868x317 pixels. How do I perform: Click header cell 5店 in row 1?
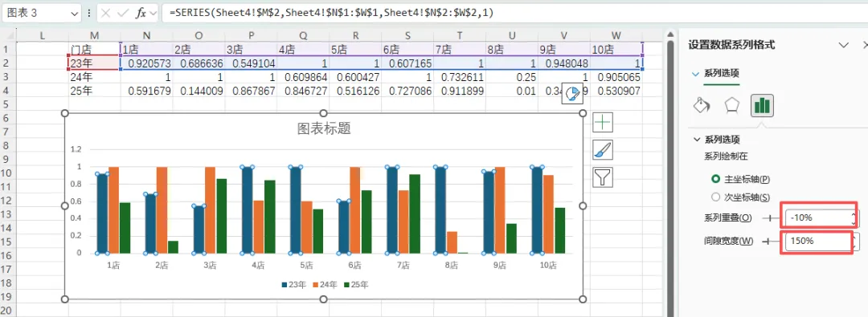point(355,50)
